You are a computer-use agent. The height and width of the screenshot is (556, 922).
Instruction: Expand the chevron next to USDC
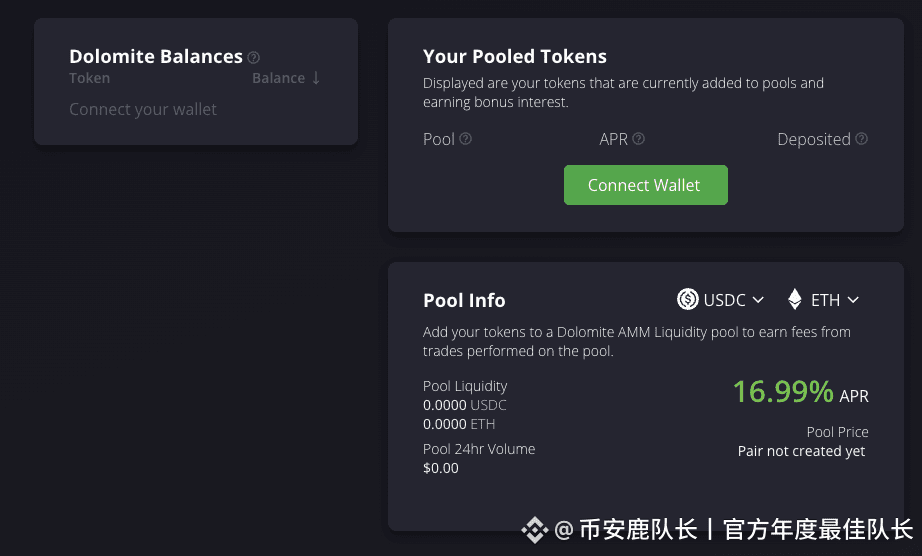[x=758, y=300]
